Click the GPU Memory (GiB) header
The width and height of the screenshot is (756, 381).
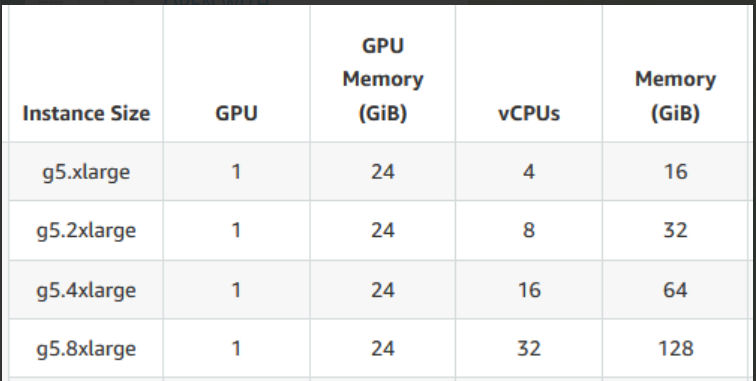pyautogui.click(x=383, y=80)
